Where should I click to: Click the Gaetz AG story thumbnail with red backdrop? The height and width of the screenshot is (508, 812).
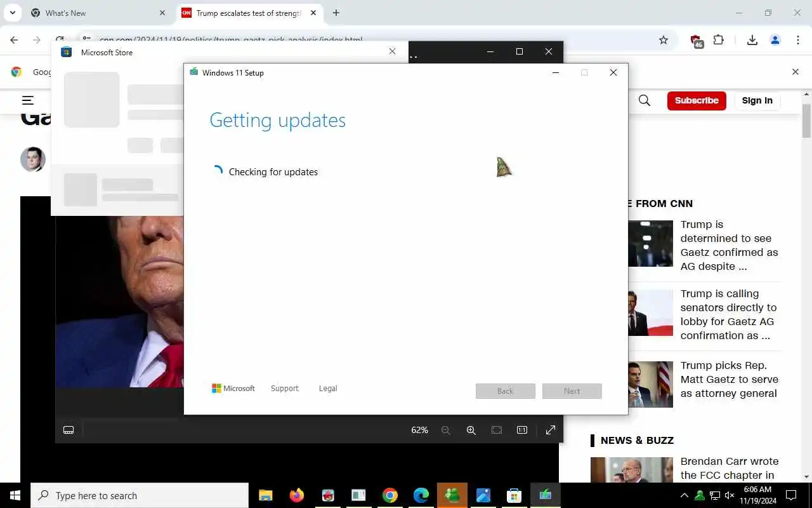(x=650, y=312)
